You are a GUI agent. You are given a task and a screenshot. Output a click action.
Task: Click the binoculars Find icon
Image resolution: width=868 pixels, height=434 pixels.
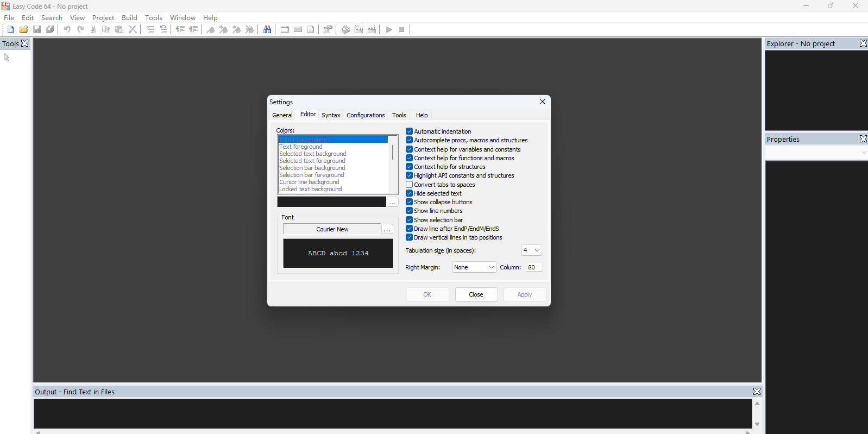[267, 29]
